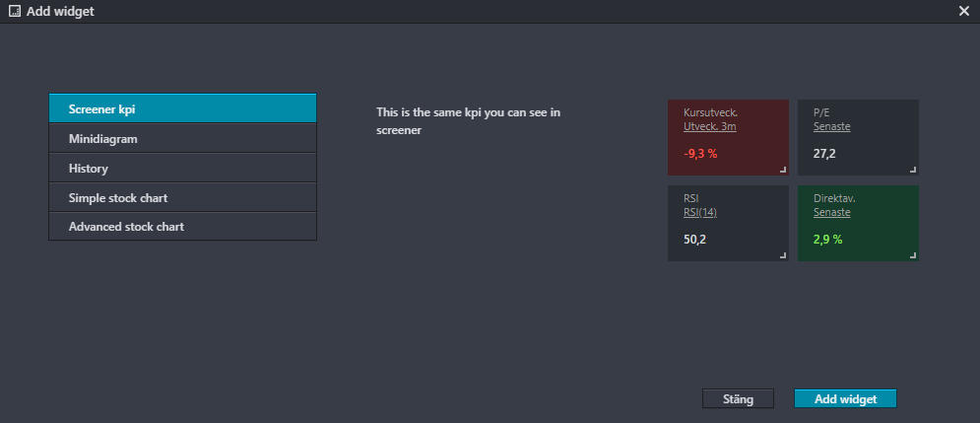Open the Utveck. 3m link
This screenshot has height=423, width=980.
710,127
